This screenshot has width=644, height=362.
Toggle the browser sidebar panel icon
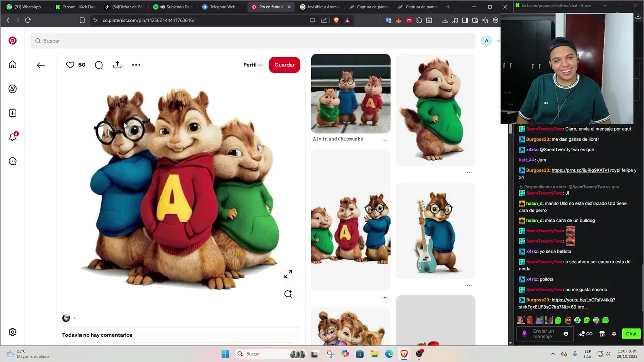[x=465, y=20]
